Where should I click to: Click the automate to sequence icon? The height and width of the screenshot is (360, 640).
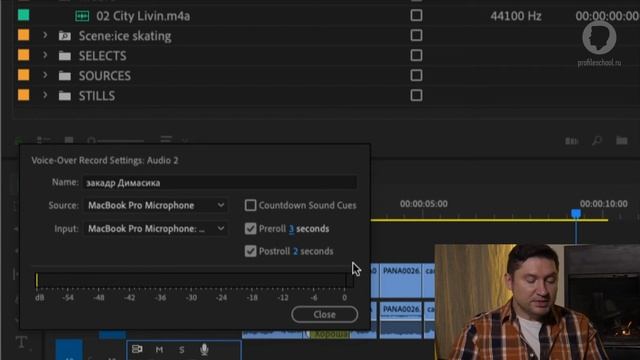pyautogui.click(x=572, y=141)
